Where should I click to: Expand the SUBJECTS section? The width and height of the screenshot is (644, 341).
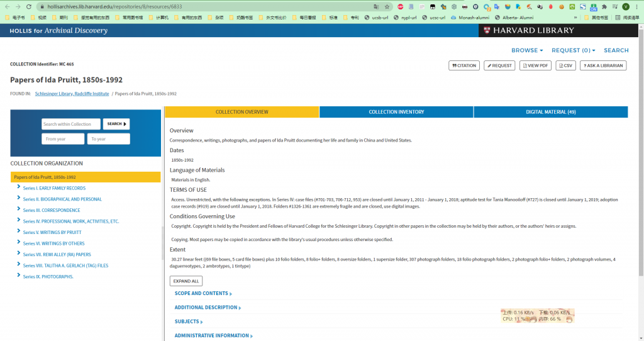click(189, 321)
